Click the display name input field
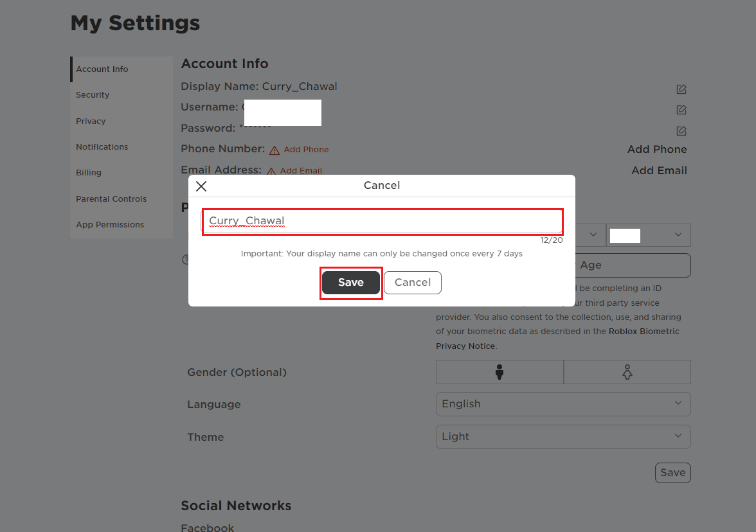The height and width of the screenshot is (532, 756). pos(382,221)
